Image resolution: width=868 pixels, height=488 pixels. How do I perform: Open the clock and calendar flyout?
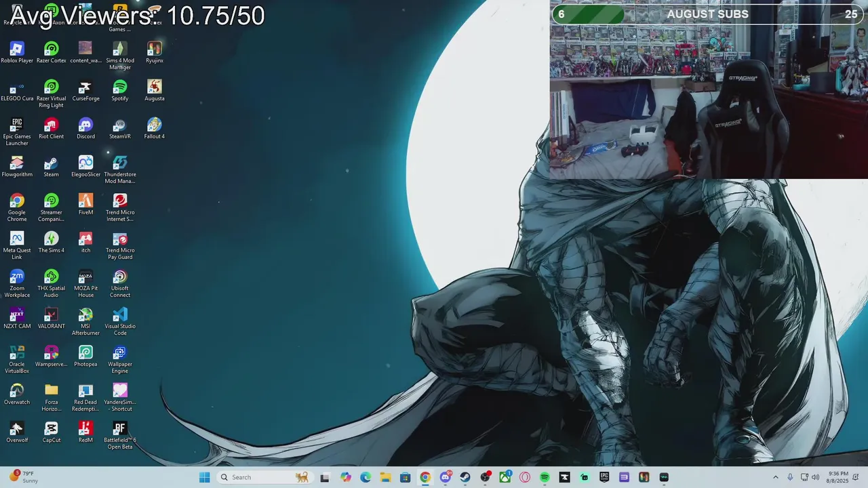837,477
